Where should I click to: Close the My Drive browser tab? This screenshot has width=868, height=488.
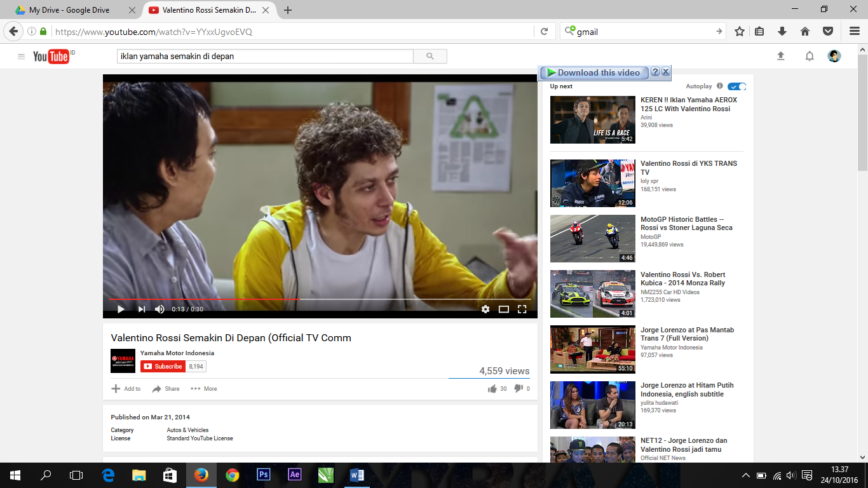point(132,10)
